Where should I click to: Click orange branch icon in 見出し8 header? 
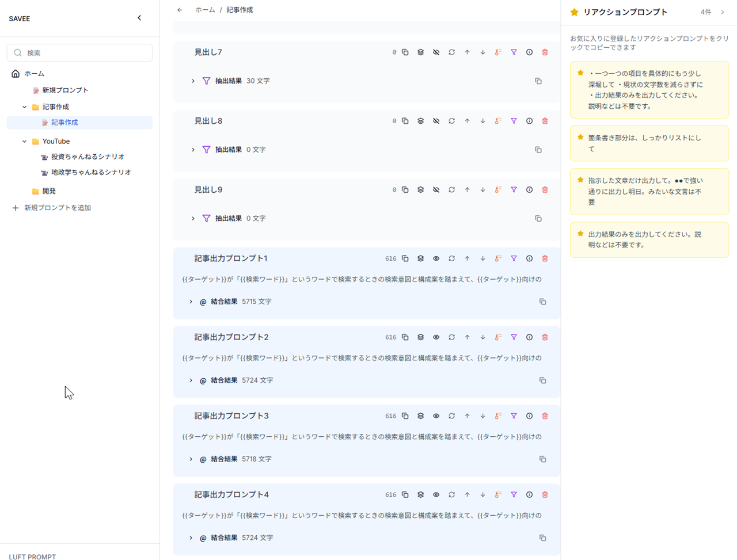tap(499, 121)
